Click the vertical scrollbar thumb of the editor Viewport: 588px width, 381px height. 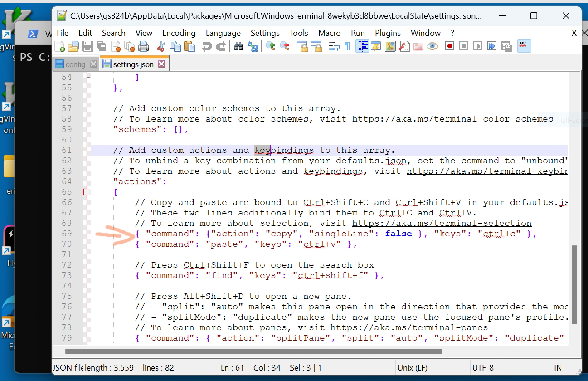point(573,285)
